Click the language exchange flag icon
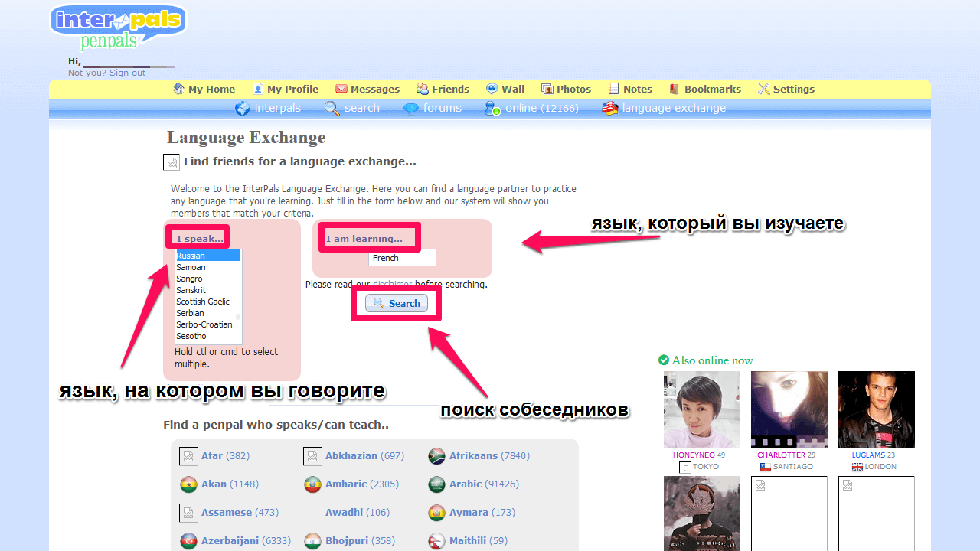The height and width of the screenshot is (551, 980). (x=610, y=108)
